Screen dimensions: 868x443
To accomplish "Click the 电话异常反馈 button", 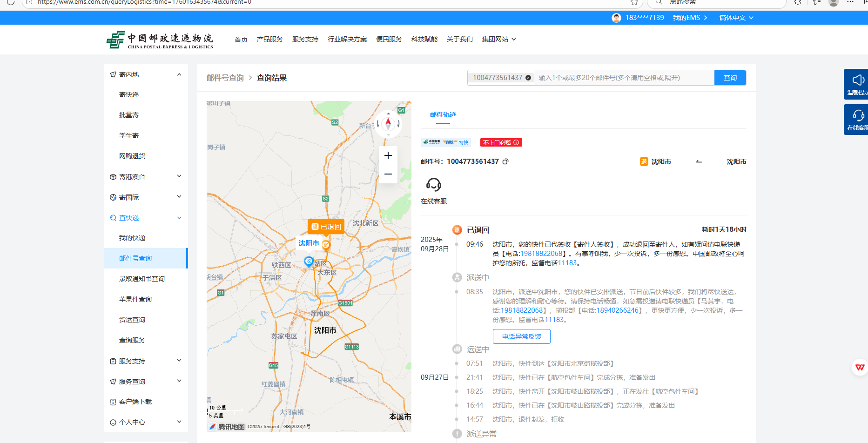I will click(x=521, y=336).
